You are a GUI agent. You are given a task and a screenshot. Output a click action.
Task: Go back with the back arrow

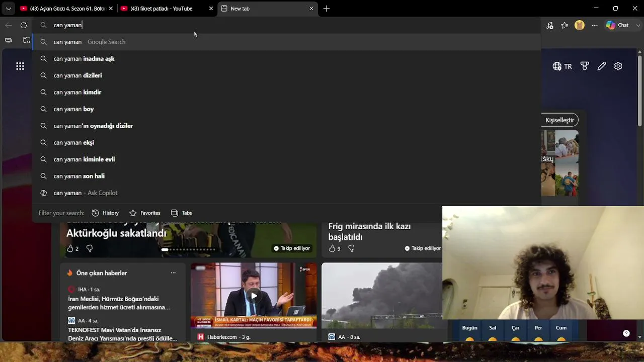pyautogui.click(x=9, y=25)
